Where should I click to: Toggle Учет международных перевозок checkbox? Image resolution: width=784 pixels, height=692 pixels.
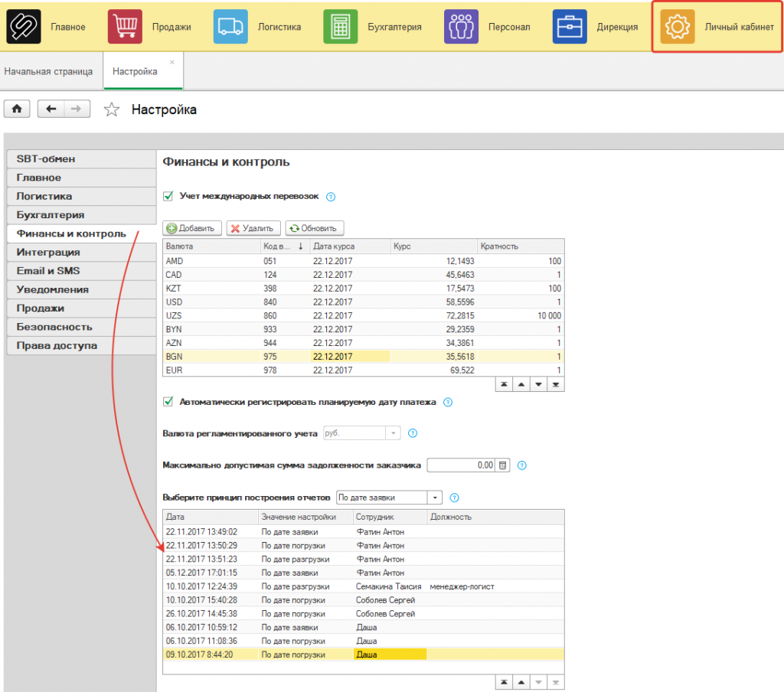click(168, 195)
